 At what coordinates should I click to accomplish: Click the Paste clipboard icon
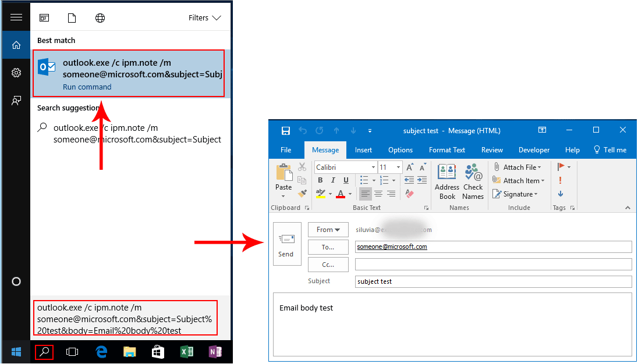284,173
